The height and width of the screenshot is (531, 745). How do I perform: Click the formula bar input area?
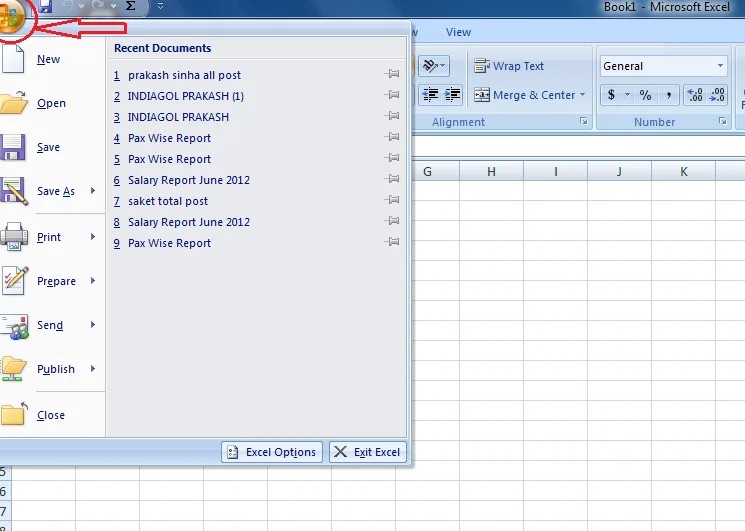[578, 145]
